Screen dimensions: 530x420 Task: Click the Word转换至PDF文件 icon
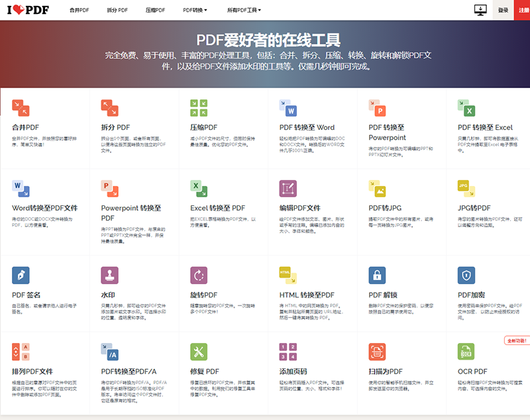21,189
